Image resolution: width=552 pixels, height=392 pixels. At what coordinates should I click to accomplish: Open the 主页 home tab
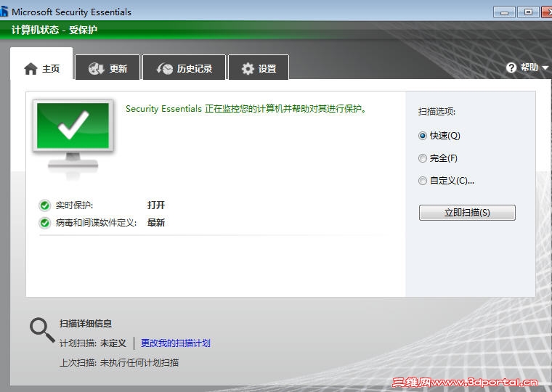tap(41, 64)
